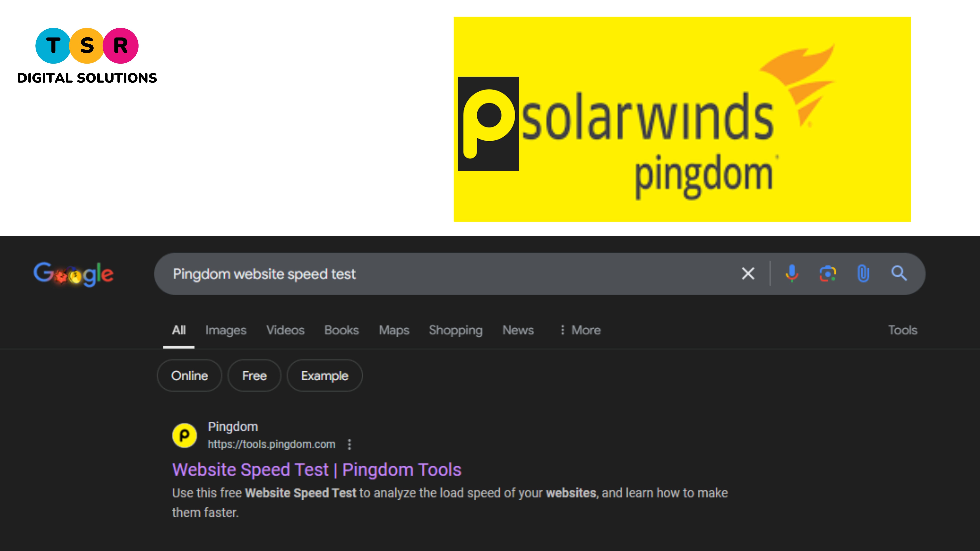Click the yellow Pingdom favicon in result
The width and height of the screenshot is (980, 551).
point(185,435)
